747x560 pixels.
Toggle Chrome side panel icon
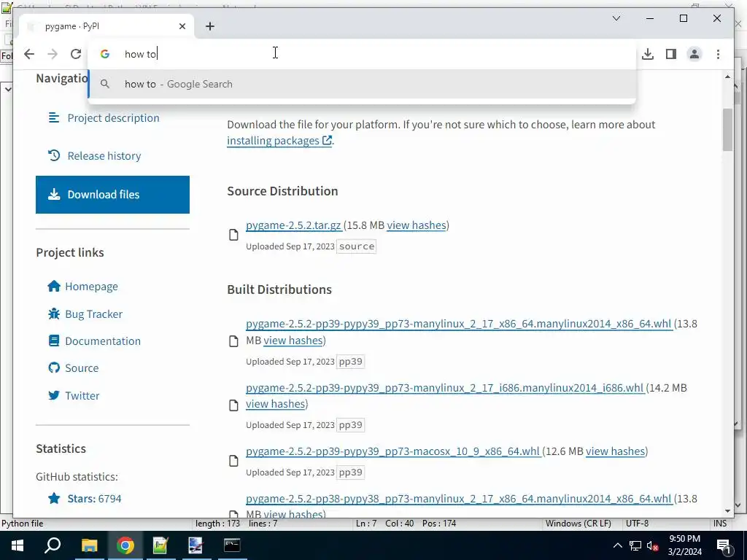pyautogui.click(x=671, y=54)
